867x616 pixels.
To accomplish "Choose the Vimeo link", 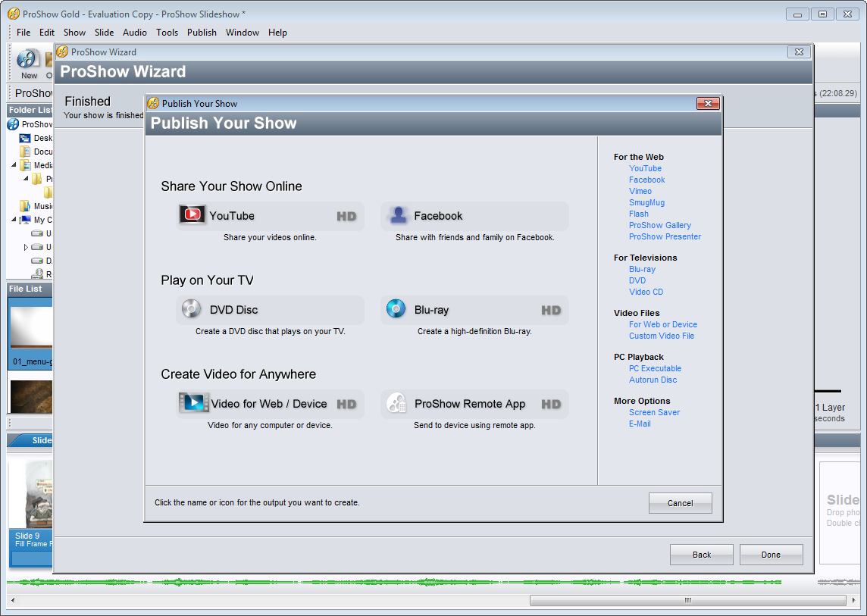I will [640, 192].
